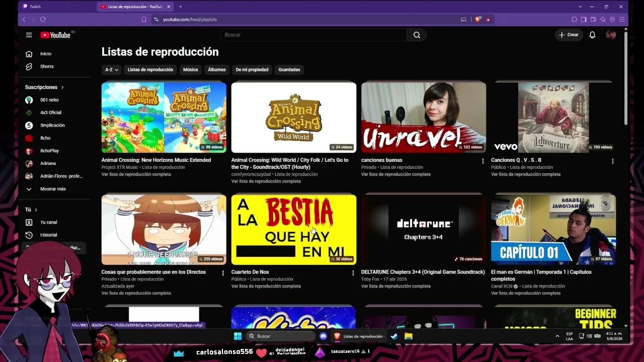Open the volume control in system tray
644x362 pixels.
tap(589, 336)
